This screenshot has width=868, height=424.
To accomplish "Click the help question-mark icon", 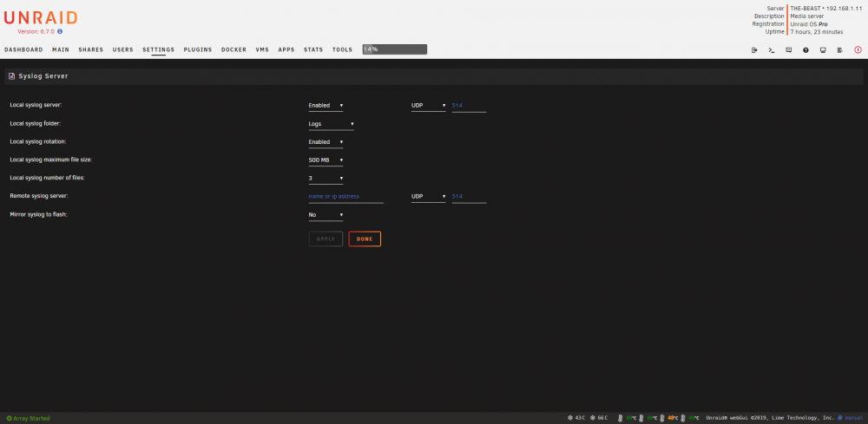I will (806, 49).
